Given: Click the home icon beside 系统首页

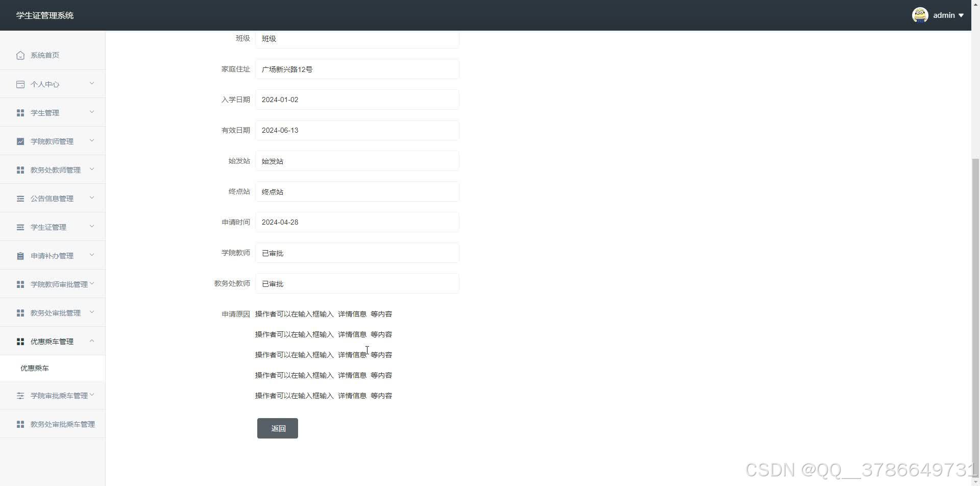Looking at the screenshot, I should 20,55.
